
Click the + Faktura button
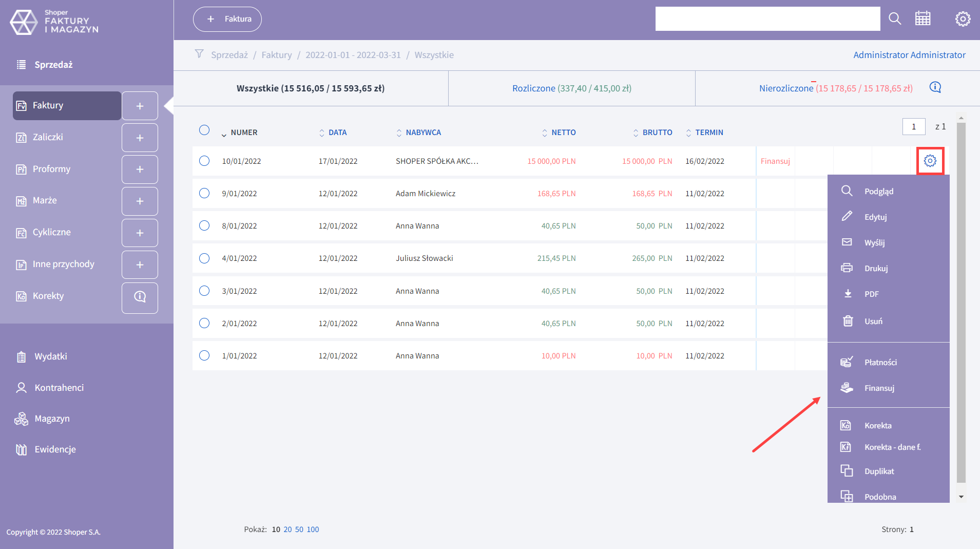(x=227, y=19)
